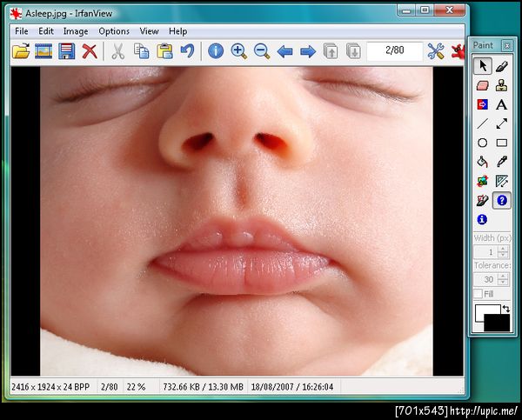This screenshot has height=420, width=522.
Task: Paste from clipboard icon
Action: click(164, 51)
